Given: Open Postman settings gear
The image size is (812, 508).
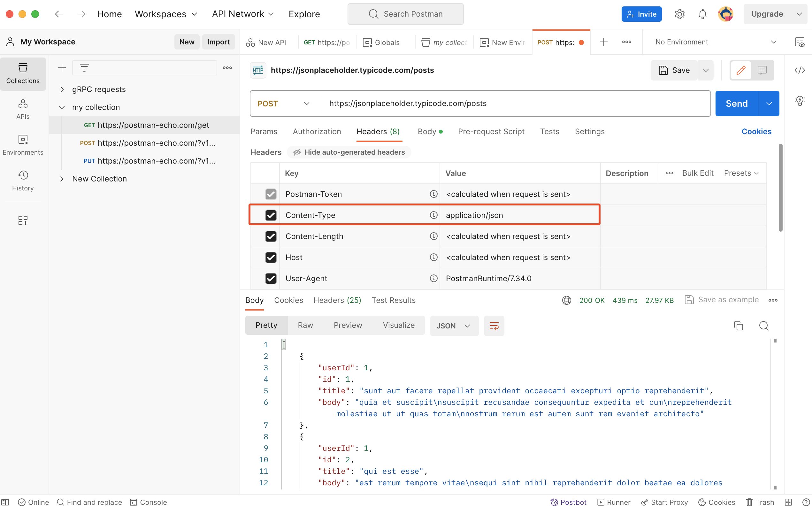Looking at the screenshot, I should click(680, 14).
